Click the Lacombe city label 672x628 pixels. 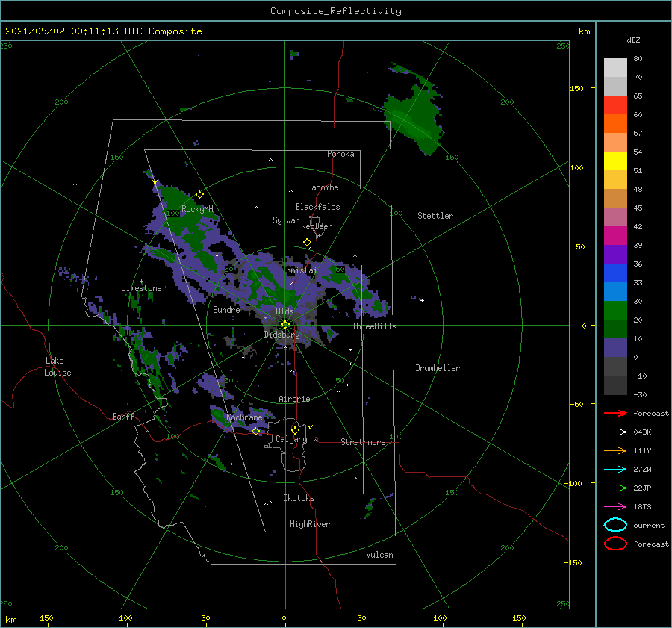[x=323, y=187]
